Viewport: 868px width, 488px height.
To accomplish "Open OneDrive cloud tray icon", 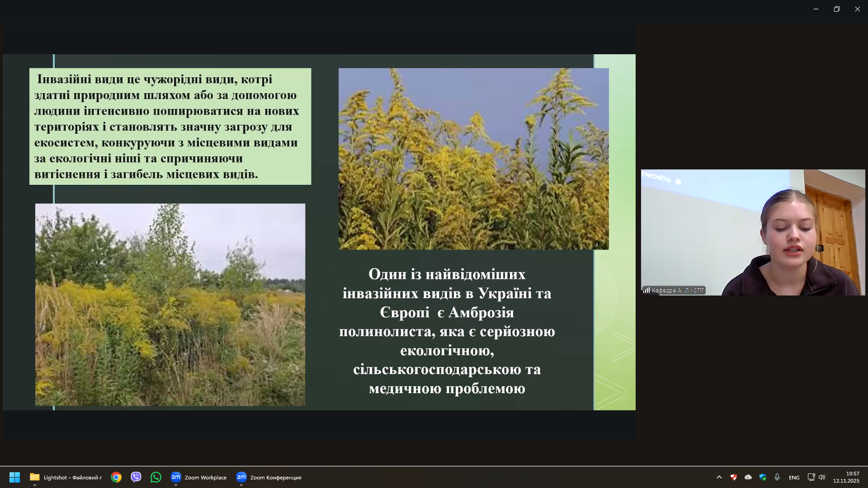I will (x=748, y=477).
